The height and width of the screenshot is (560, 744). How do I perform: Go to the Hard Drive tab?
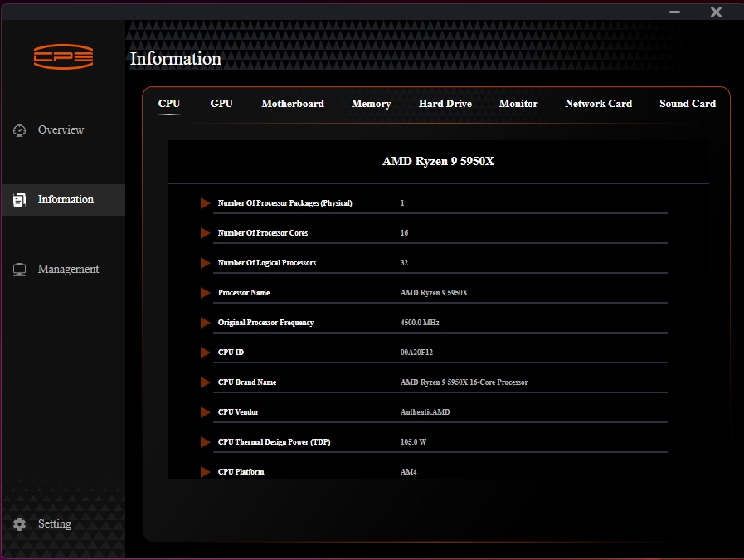pos(445,104)
